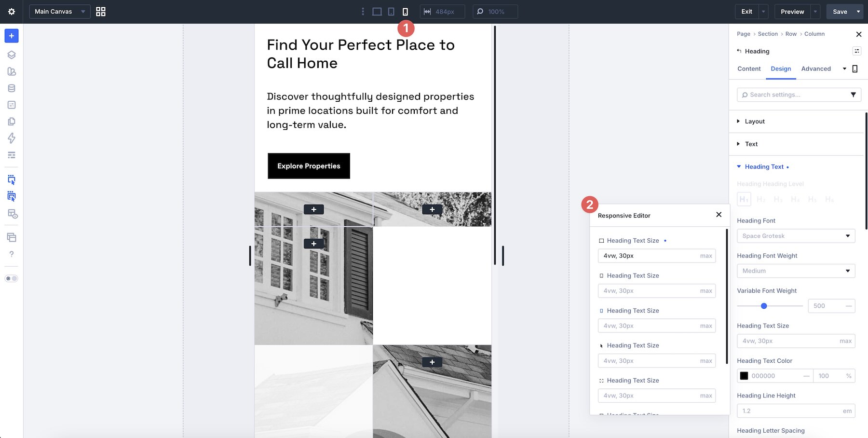868x438 pixels.
Task: Select the H2 heading level
Action: click(761, 199)
